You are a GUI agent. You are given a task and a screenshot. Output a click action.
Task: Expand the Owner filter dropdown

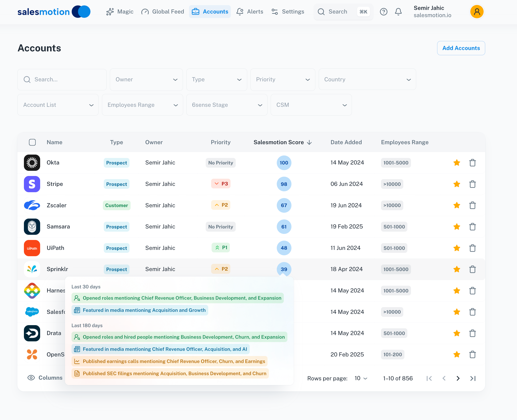pos(146,80)
